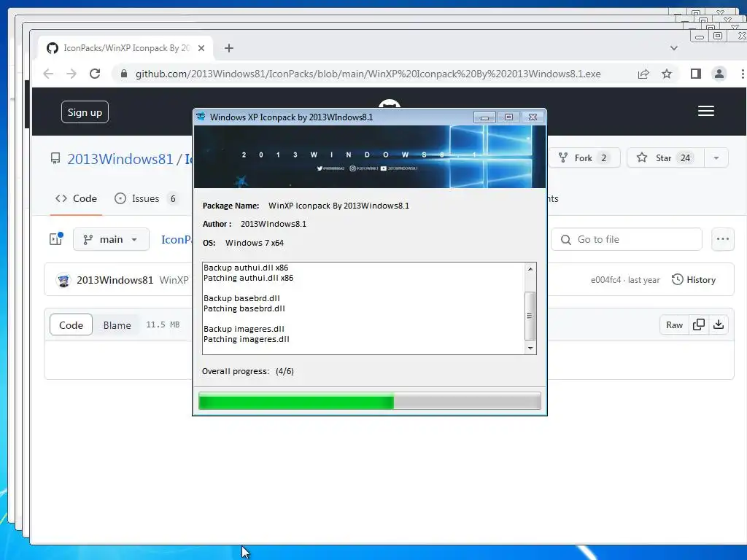Click the 11.5 MB file size

(163, 324)
